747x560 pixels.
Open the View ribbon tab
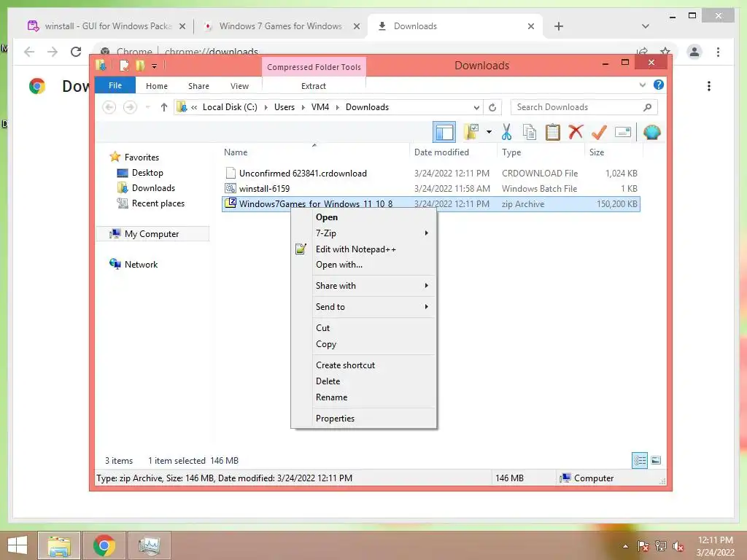coord(239,86)
